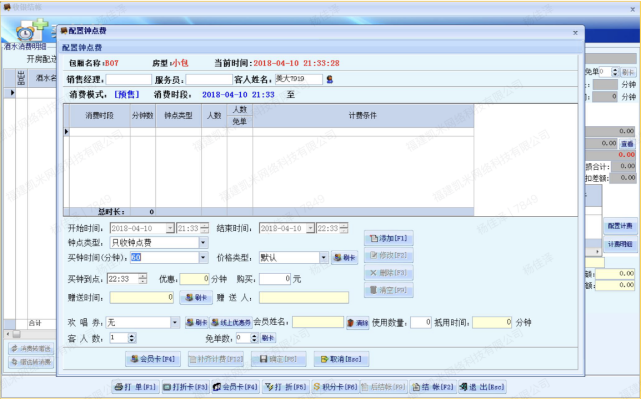
Task: Click 清除 button beside 会员姓名
Action: (358, 323)
